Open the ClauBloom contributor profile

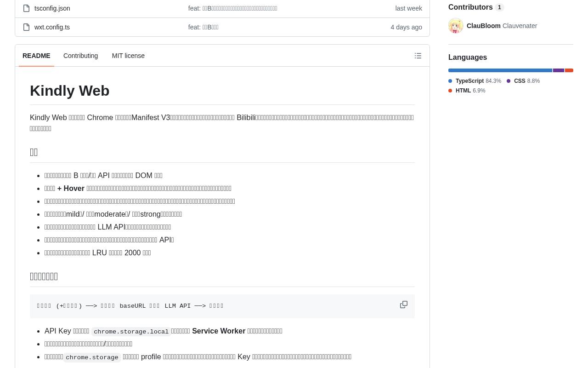pyautogui.click(x=484, y=26)
